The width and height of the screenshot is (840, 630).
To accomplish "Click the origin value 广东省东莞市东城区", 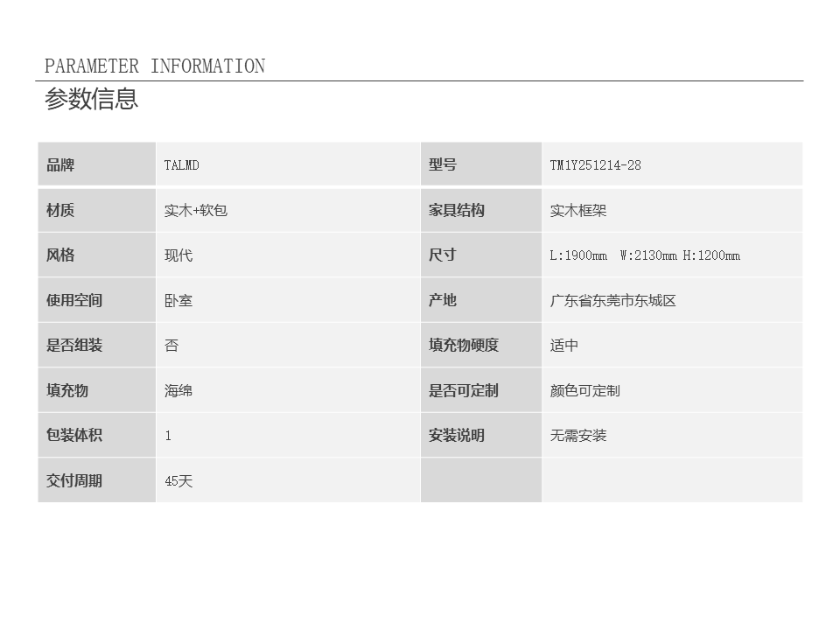I will click(612, 301).
